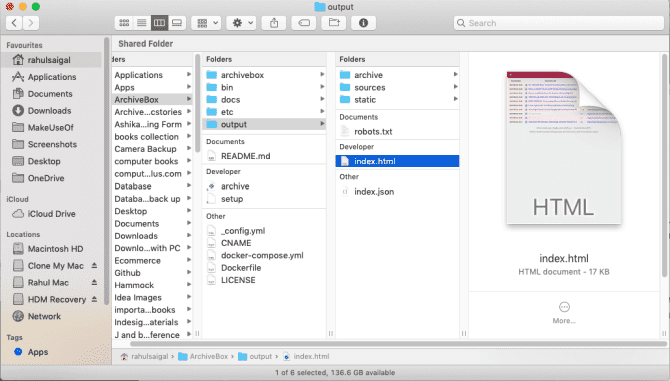Image resolution: width=670 pixels, height=381 pixels.
Task: Click the Search field
Action: pos(559,23)
